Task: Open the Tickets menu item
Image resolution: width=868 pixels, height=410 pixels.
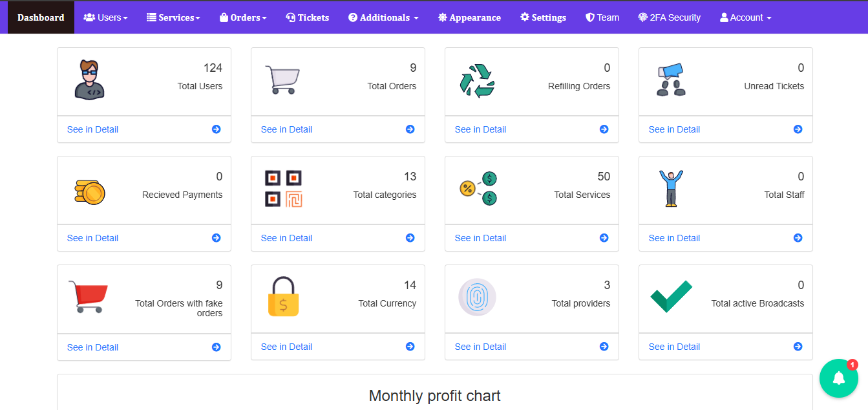Action: click(307, 17)
